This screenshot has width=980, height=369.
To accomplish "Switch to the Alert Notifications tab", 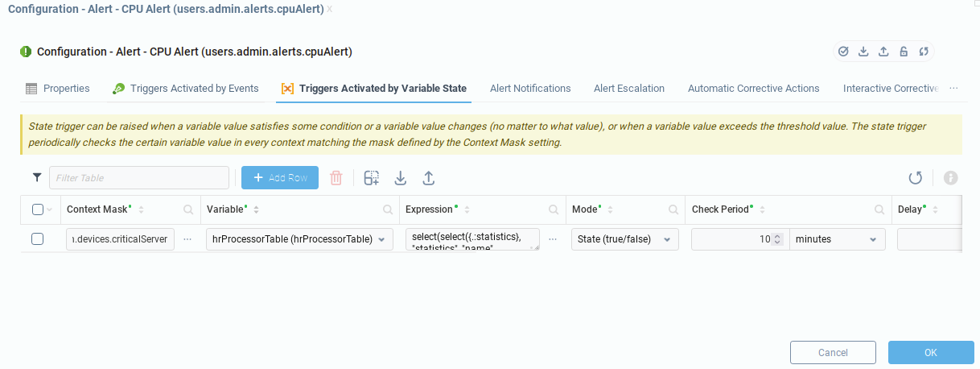I will 530,89.
